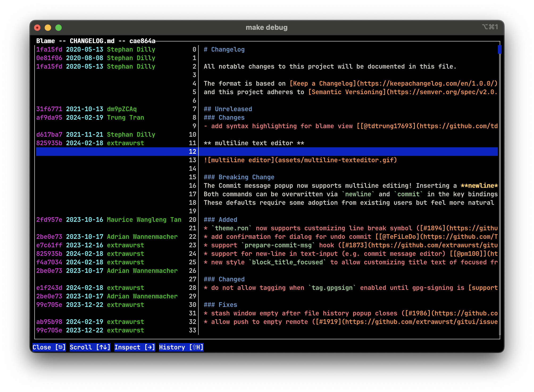Click the red close window button
Viewport: 534px width, 392px height.
[37, 28]
